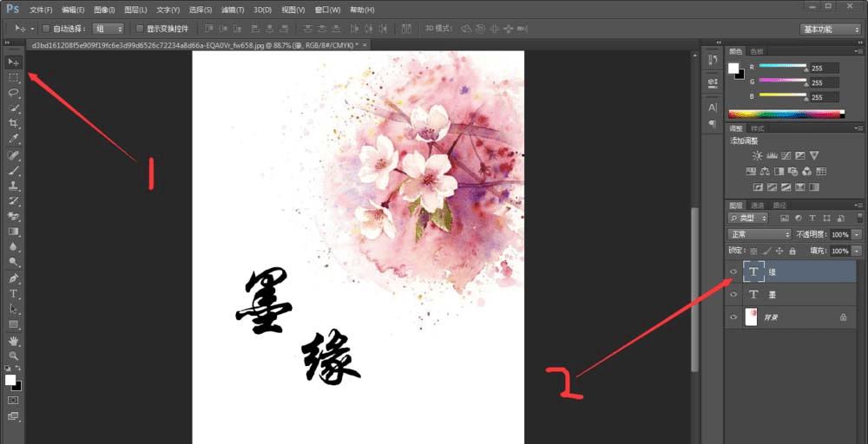The width and height of the screenshot is (868, 444).
Task: Enable the 显示变换控件 checkbox
Action: [x=140, y=29]
